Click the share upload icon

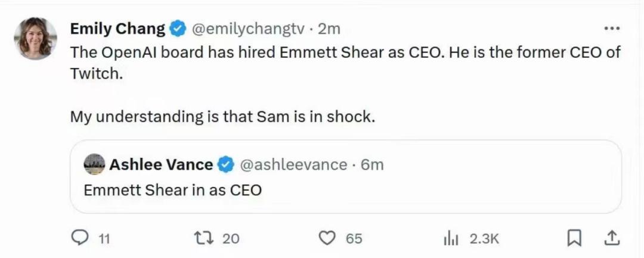[x=611, y=238]
